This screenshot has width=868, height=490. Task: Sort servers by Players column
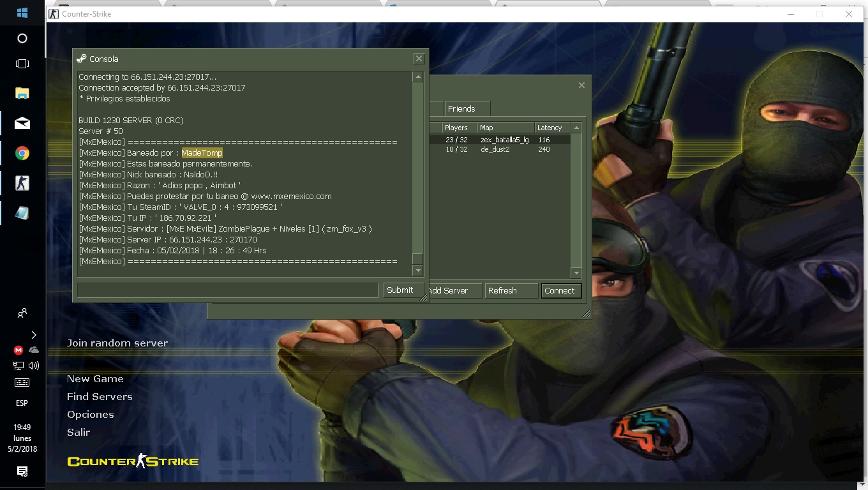(459, 128)
